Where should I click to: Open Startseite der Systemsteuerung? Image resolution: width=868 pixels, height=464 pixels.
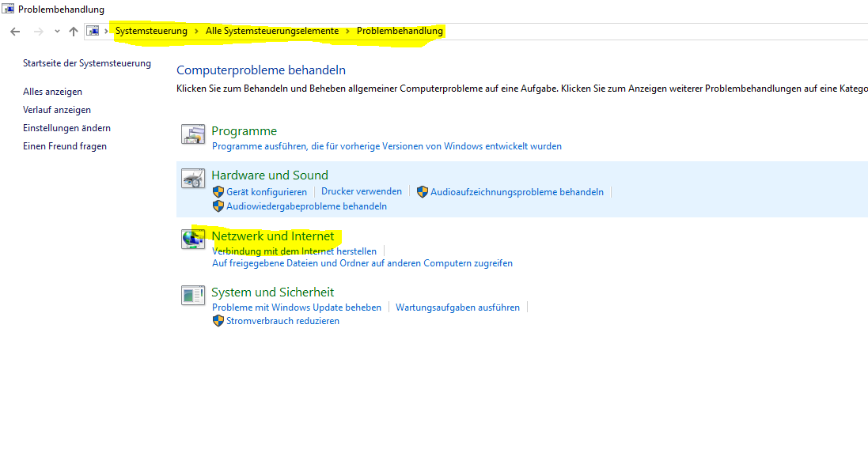pos(87,63)
